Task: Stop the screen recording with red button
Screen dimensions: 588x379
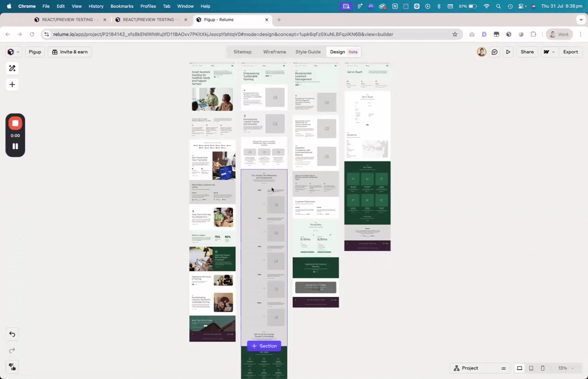Action: tap(16, 123)
